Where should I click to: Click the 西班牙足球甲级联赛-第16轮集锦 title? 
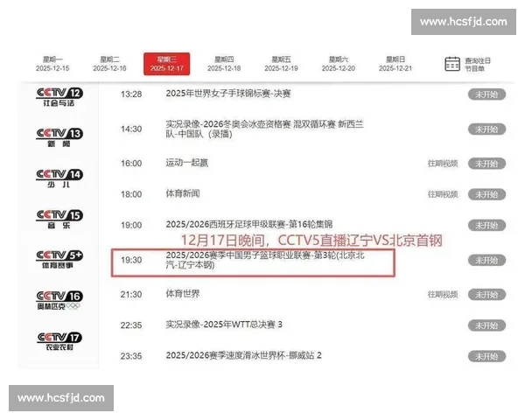click(249, 224)
